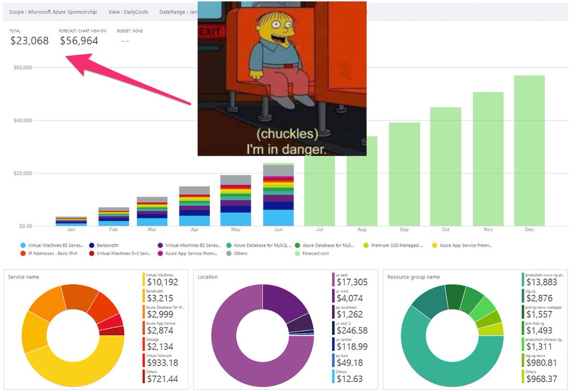Click the Forecast chart view value $56,964
The height and width of the screenshot is (392, 574).
coord(79,41)
